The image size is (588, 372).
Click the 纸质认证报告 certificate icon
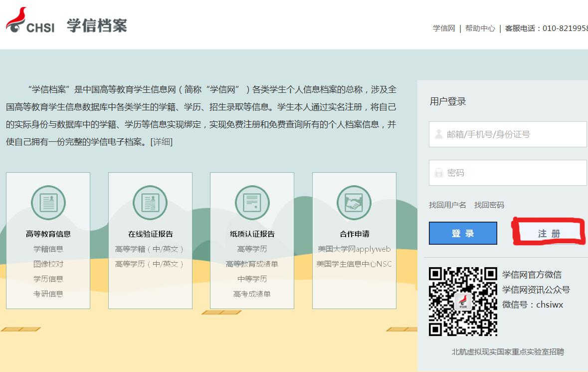coord(252,203)
